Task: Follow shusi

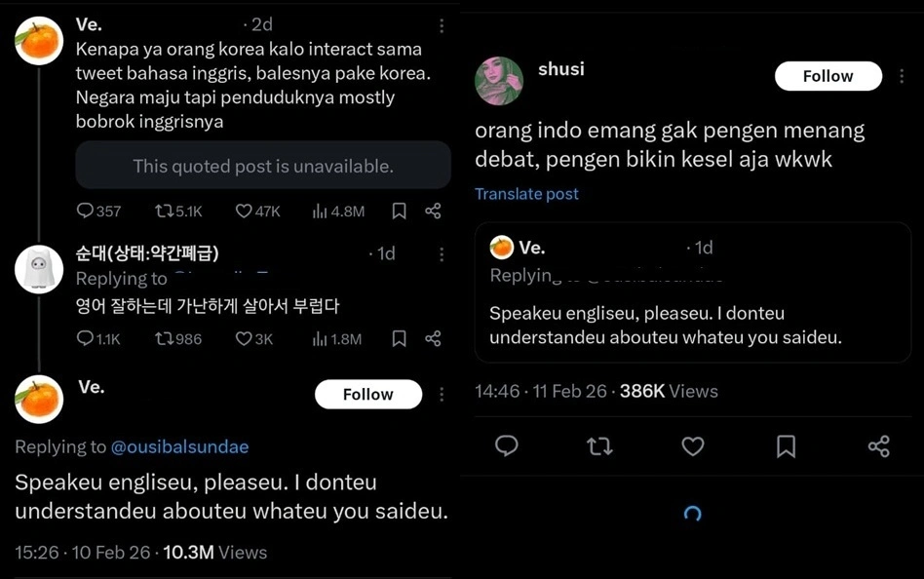Action: (x=828, y=75)
